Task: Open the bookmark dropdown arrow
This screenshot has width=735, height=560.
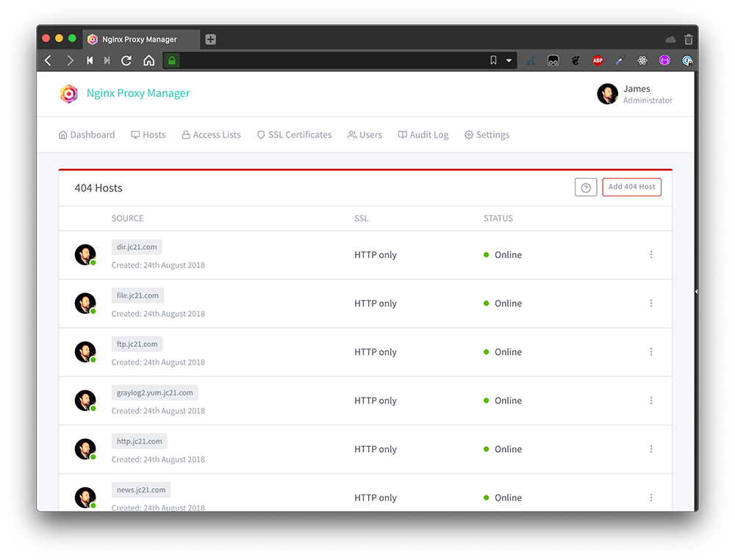Action: tap(509, 60)
